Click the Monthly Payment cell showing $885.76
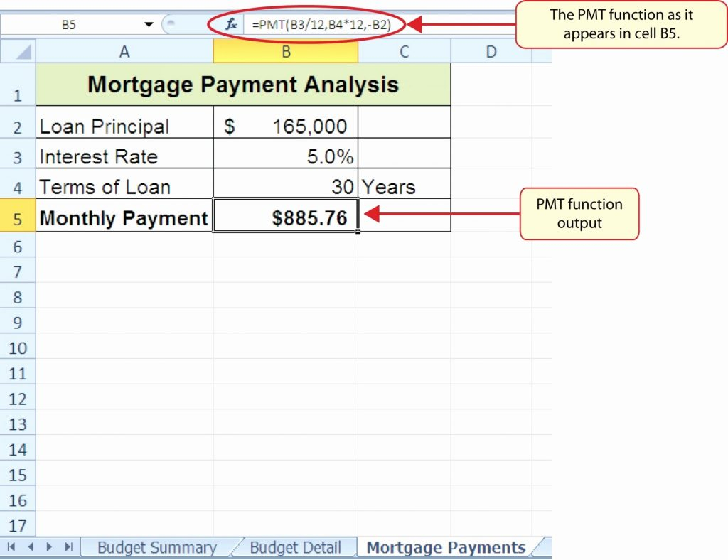This screenshot has height=560, width=728. tap(285, 217)
